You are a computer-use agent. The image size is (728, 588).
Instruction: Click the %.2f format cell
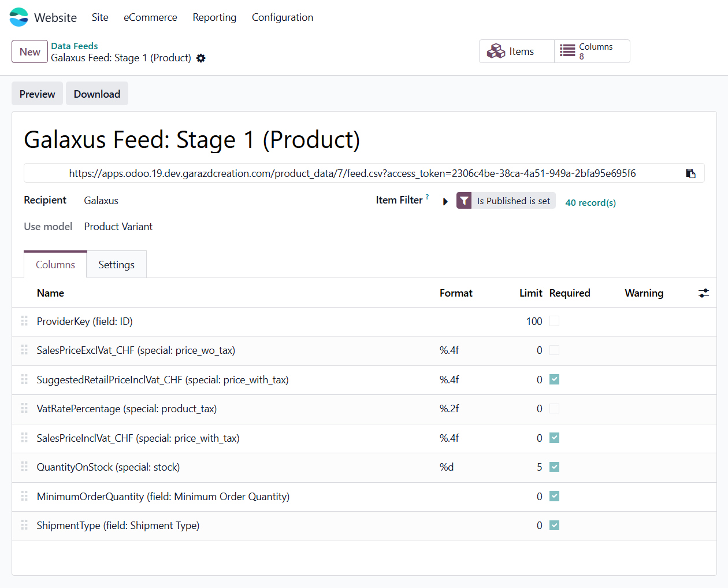pos(449,408)
